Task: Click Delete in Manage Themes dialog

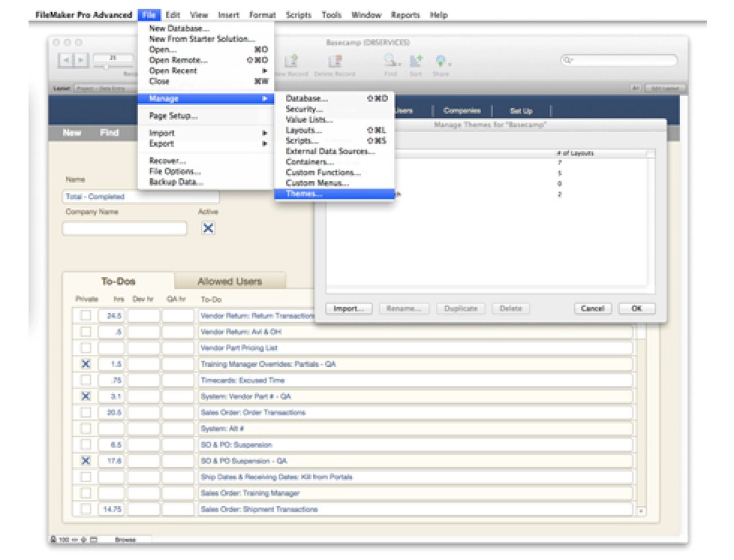Action: (x=510, y=308)
